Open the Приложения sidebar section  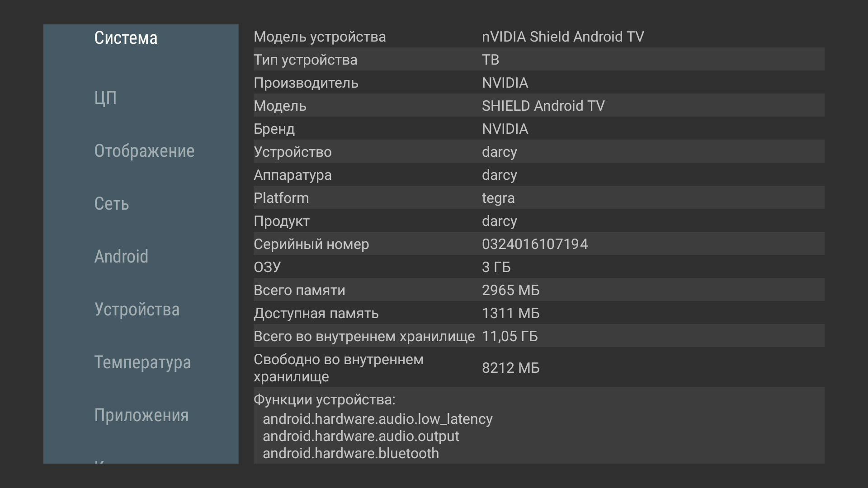[142, 415]
